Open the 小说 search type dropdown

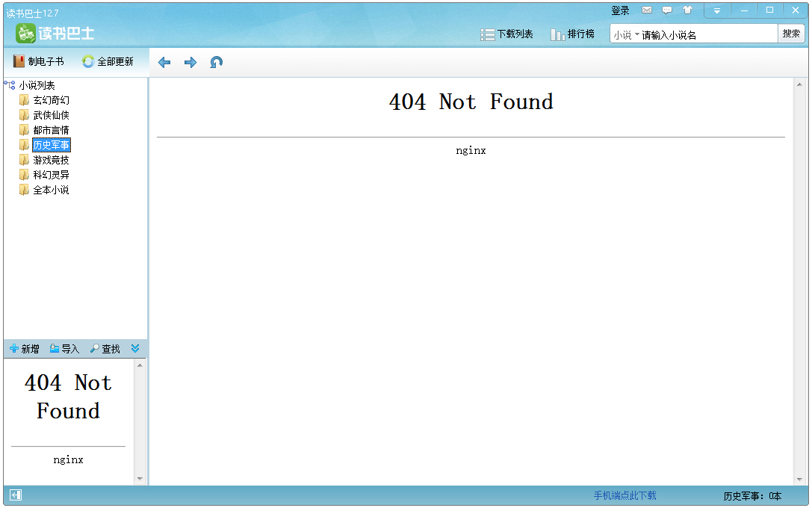[x=626, y=35]
